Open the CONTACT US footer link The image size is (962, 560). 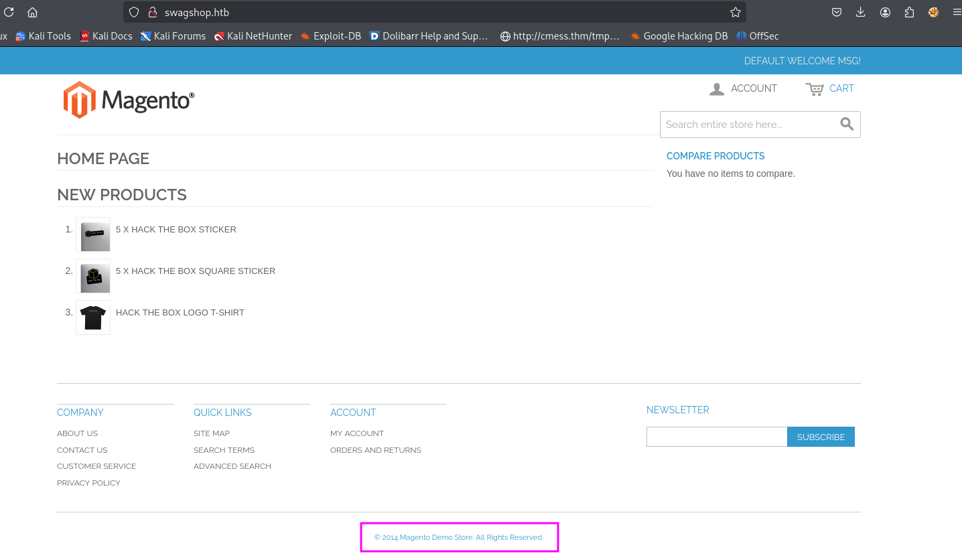pyautogui.click(x=82, y=450)
